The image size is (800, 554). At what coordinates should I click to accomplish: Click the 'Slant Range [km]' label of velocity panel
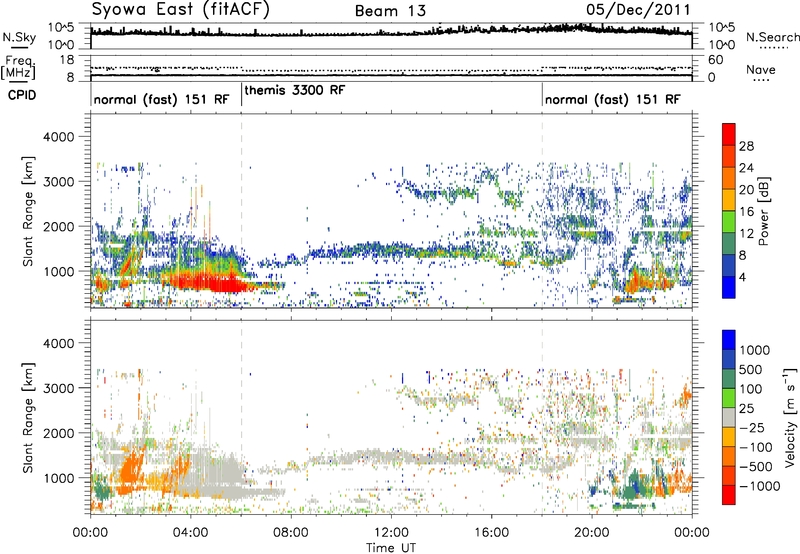click(x=28, y=417)
